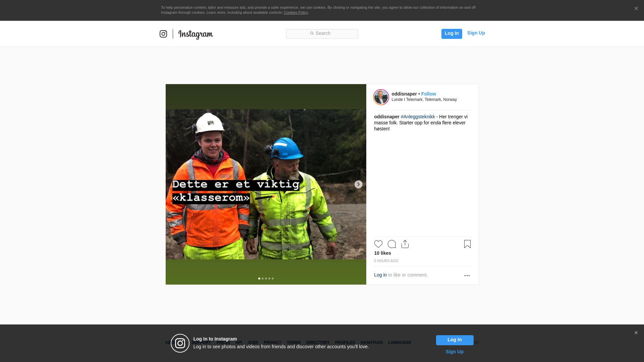The image size is (644, 362).
Task: Open the header Sign Up link
Action: 476,33
